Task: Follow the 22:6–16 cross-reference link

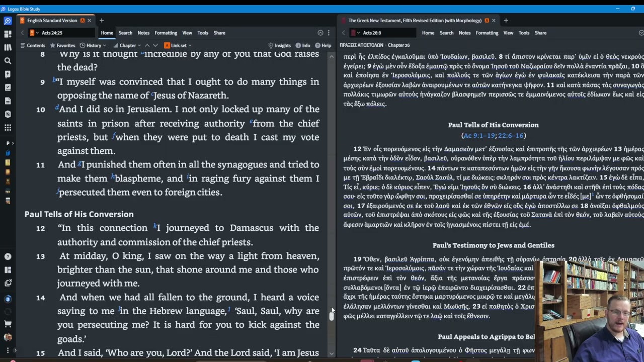Action: tap(511, 135)
